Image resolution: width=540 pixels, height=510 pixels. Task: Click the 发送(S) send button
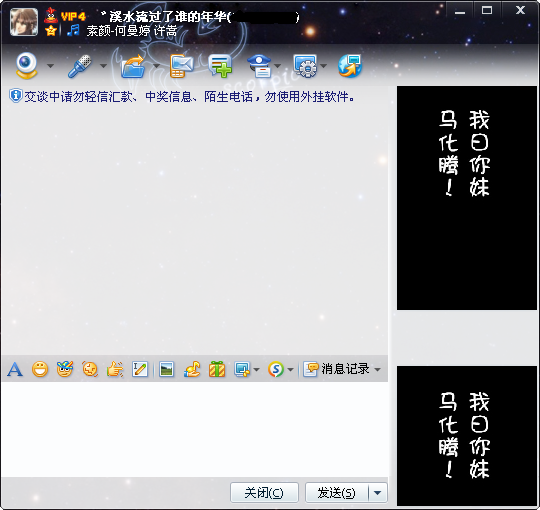click(x=336, y=493)
